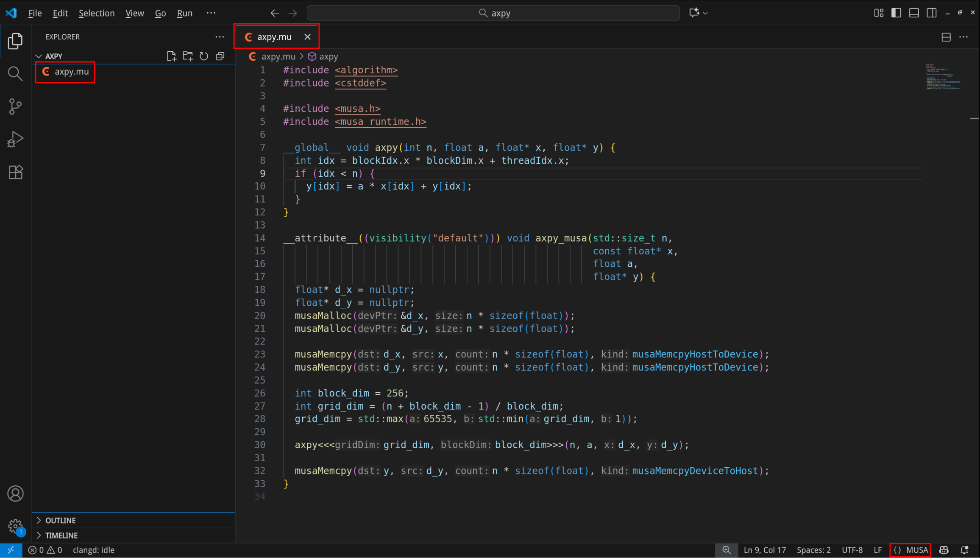Open Explorer views and more actions menu

(x=220, y=37)
